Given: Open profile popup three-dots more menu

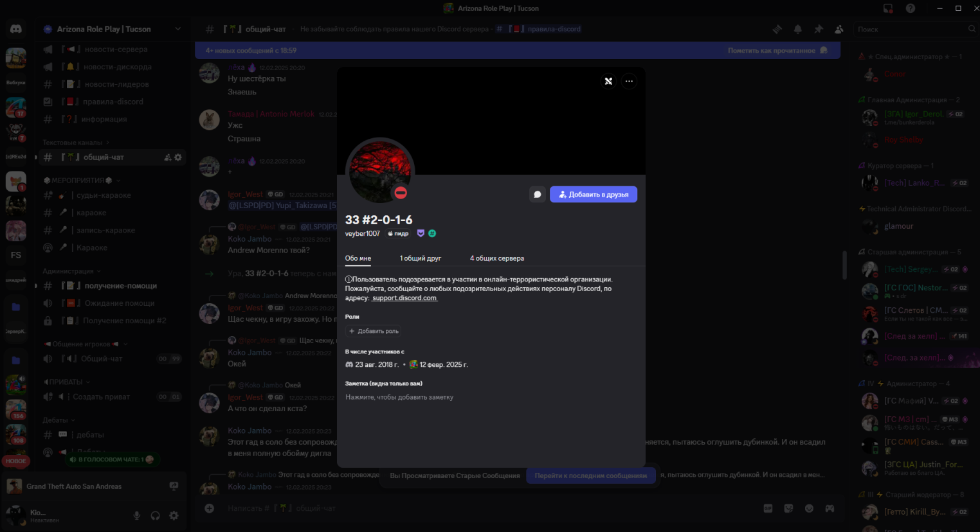Looking at the screenshot, I should click(629, 81).
